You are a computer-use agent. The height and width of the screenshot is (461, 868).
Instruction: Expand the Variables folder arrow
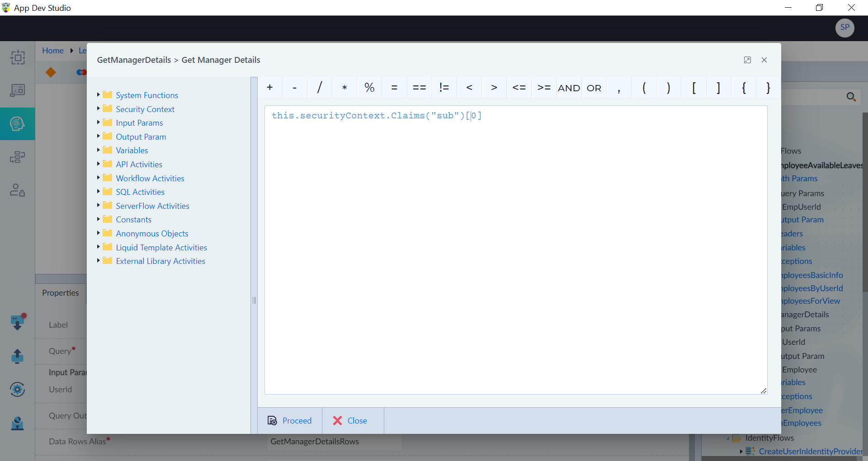(98, 150)
